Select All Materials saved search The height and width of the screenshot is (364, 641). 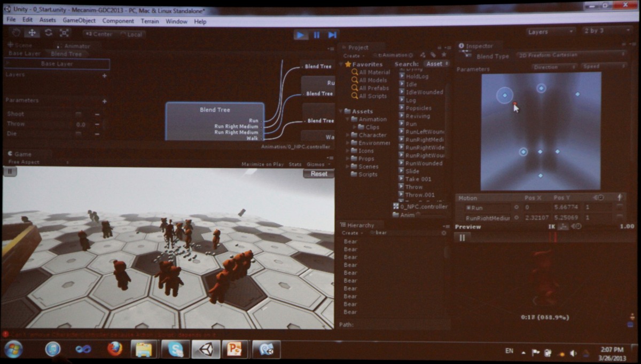point(371,72)
